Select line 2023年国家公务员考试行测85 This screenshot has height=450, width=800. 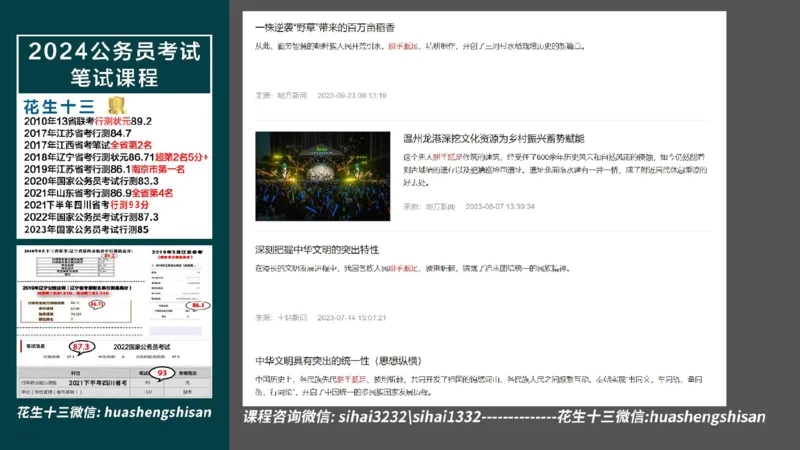point(86,230)
